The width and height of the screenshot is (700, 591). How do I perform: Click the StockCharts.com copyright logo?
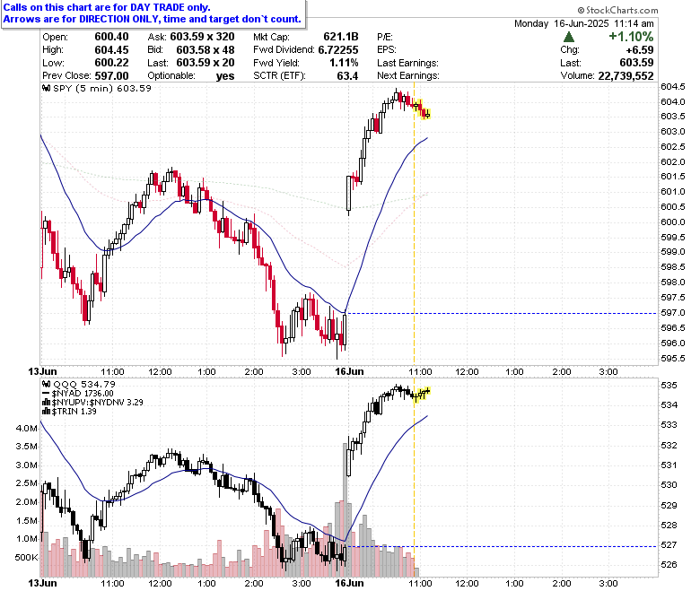[617, 10]
